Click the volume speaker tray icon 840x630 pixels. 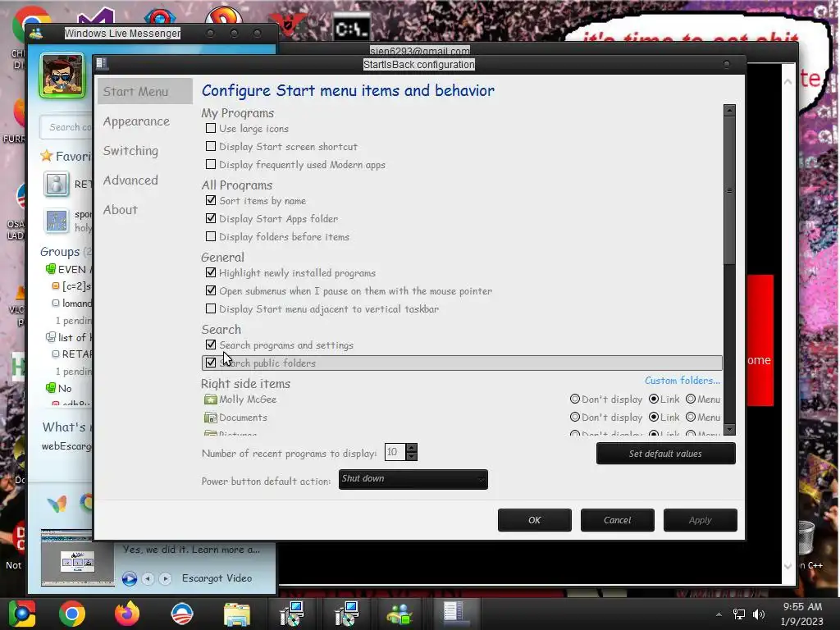(x=758, y=614)
